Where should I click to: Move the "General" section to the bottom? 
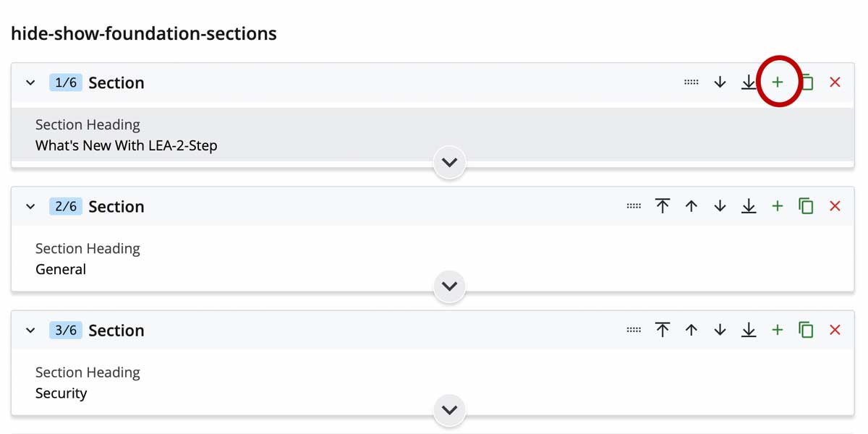pyautogui.click(x=749, y=205)
